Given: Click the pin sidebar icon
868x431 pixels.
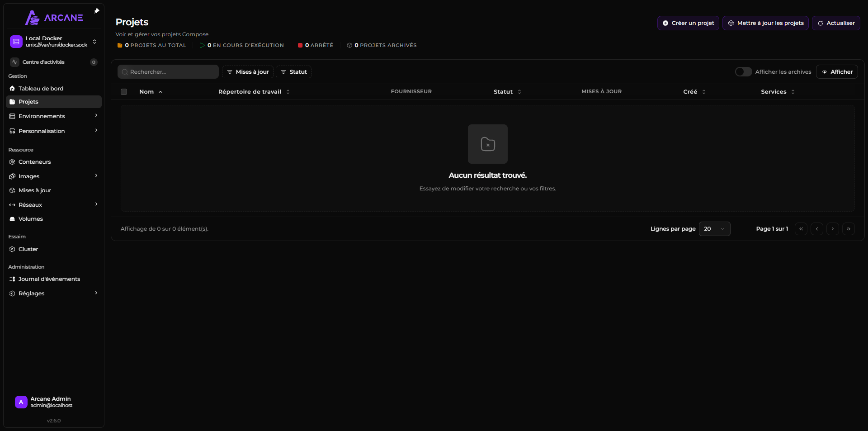Looking at the screenshot, I should tap(97, 11).
